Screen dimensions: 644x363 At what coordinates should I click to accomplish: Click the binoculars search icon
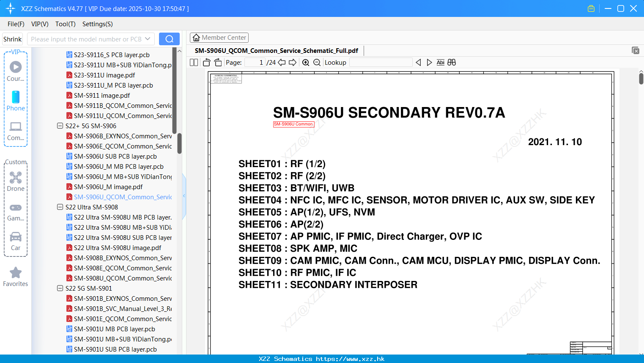(452, 63)
